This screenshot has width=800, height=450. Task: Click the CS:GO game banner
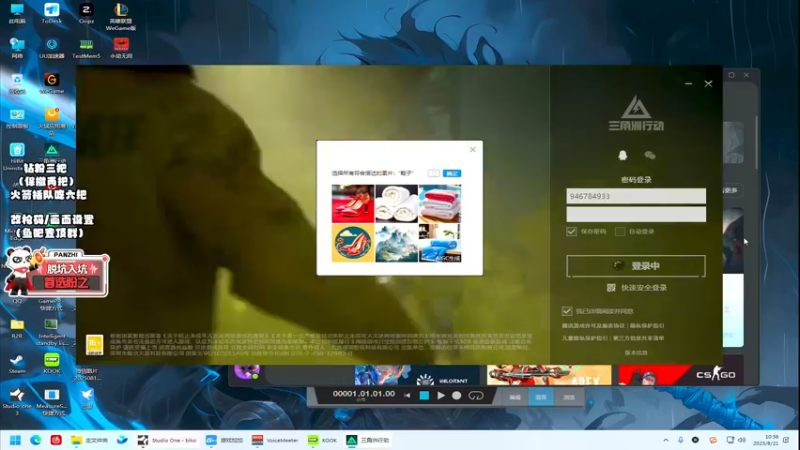click(x=681, y=374)
